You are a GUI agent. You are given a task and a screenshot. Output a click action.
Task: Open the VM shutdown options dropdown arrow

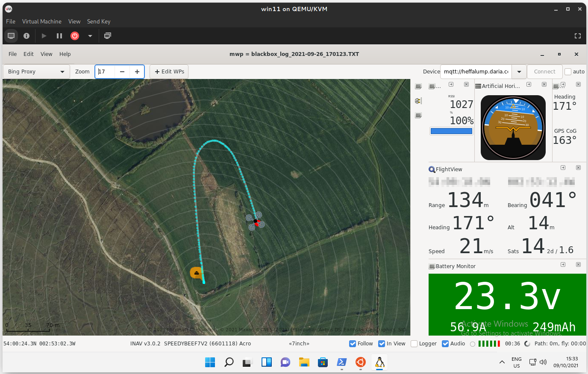(x=90, y=36)
